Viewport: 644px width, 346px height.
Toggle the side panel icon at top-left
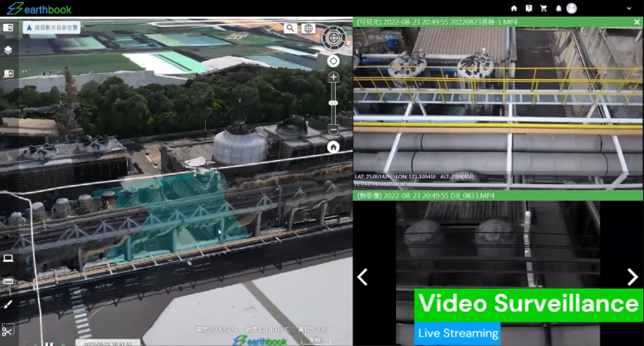coord(8,28)
